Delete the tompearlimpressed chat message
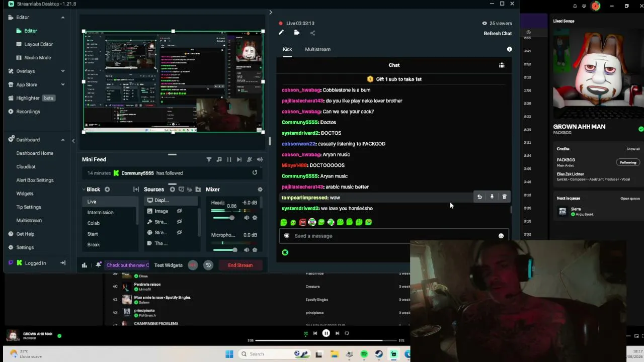The height and width of the screenshot is (362, 644). tap(505, 197)
